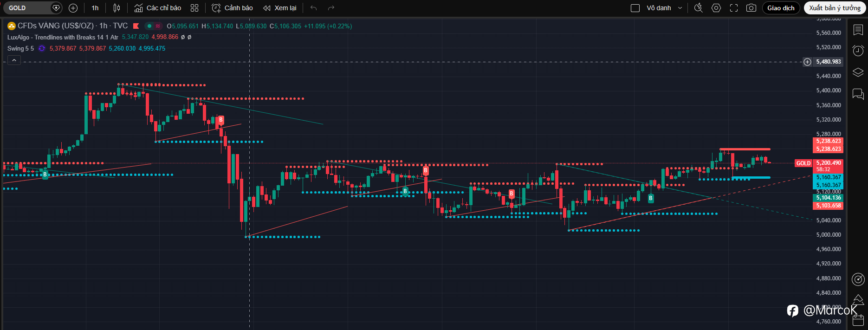Click the red 5,103.658 price label
Viewport: 868px width, 330px height.
[x=829, y=206]
